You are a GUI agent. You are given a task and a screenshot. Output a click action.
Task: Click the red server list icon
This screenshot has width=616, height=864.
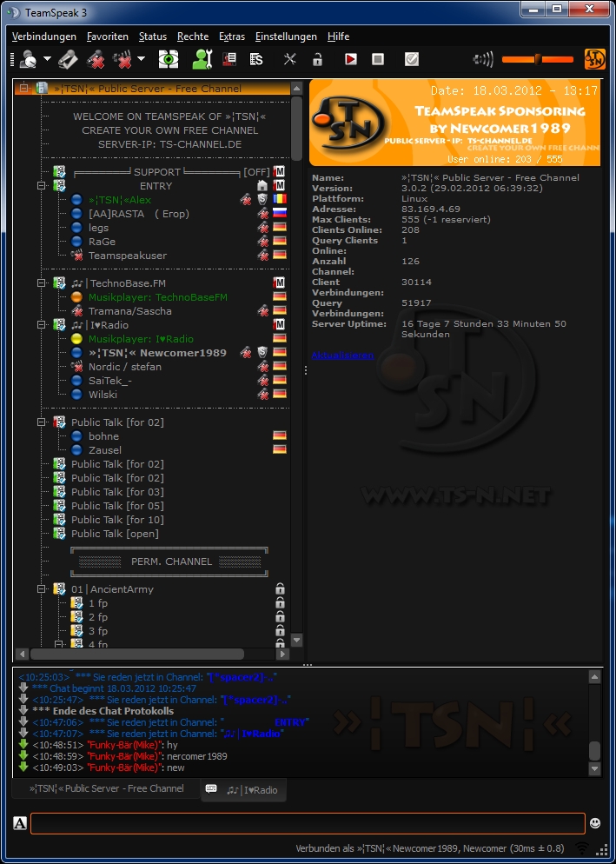point(229,59)
